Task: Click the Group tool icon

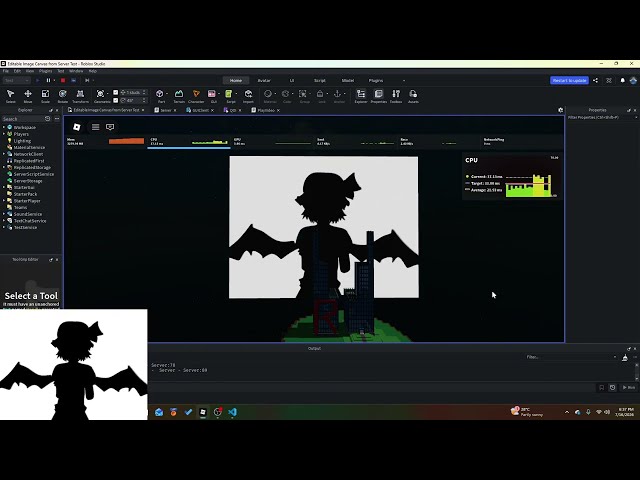Action: point(303,96)
